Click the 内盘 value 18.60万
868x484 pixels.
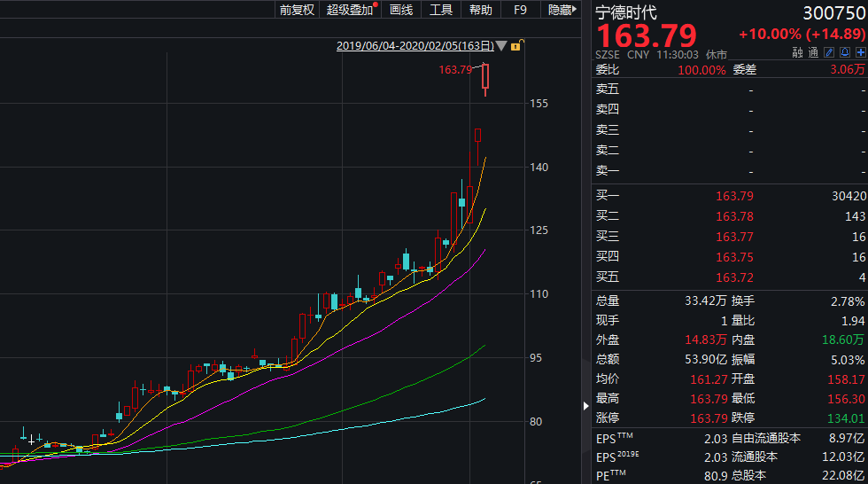click(843, 340)
